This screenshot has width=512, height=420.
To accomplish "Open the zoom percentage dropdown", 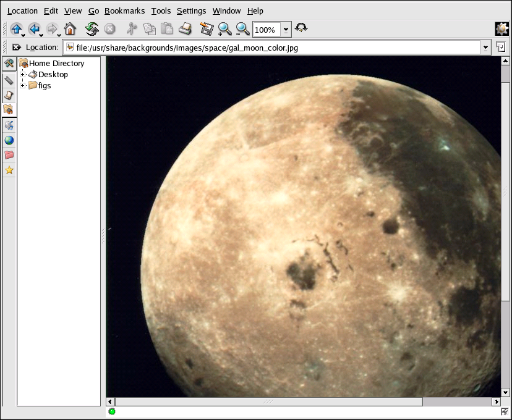I will [x=286, y=29].
